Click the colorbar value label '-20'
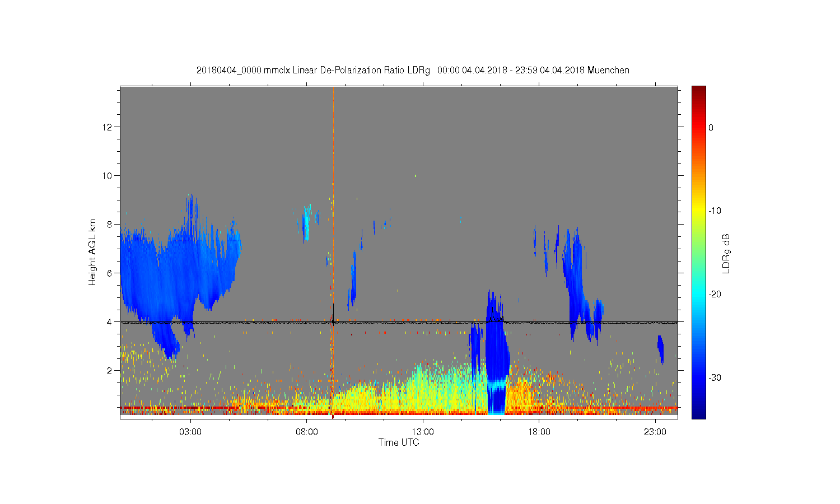The height and width of the screenshot is (504, 840). pyautogui.click(x=715, y=295)
